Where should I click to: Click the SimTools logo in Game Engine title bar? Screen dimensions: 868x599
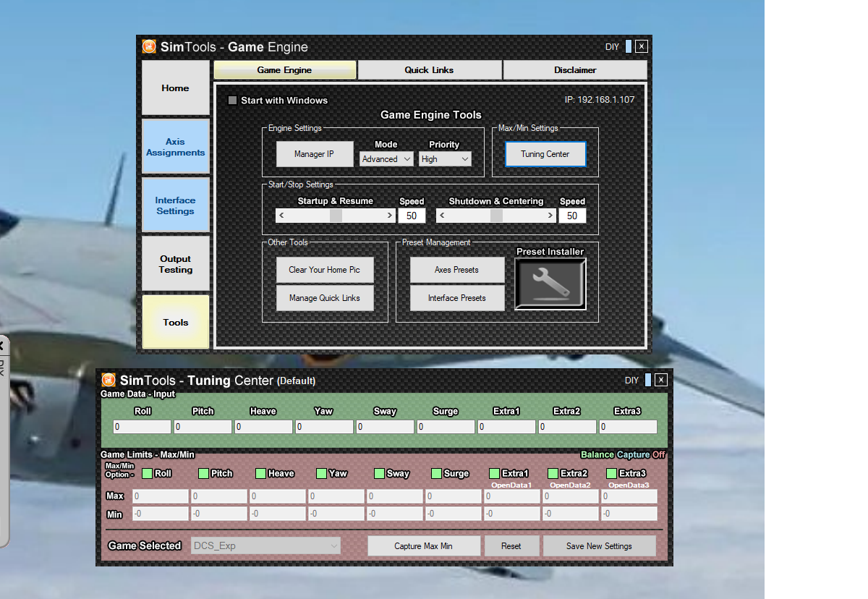pos(149,47)
